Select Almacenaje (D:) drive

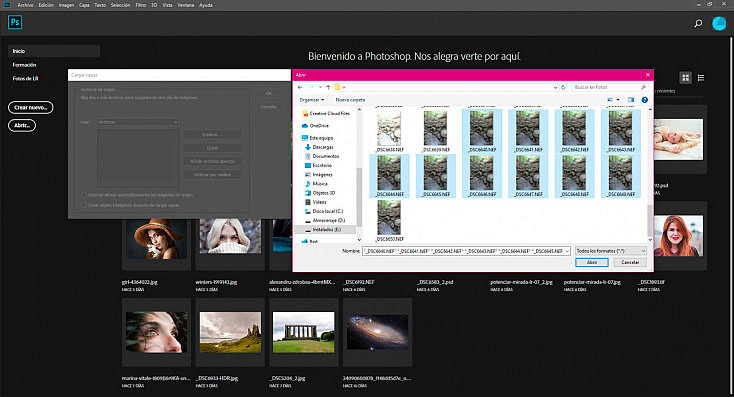(325, 220)
